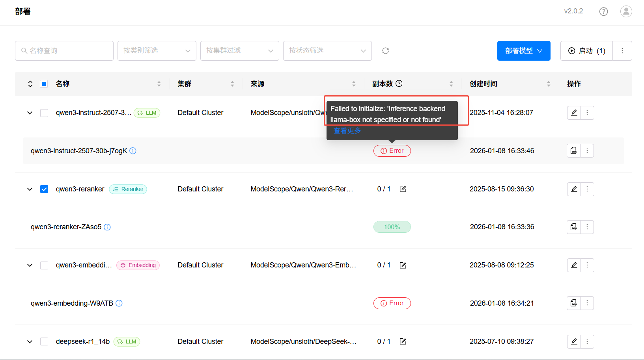Collapse the qwen3-embedding row

click(30, 265)
